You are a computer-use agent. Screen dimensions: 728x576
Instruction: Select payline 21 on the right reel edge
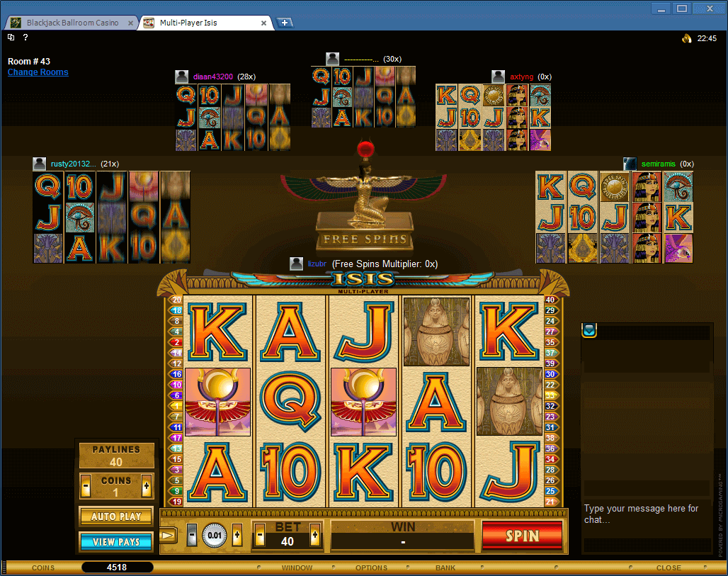552,502
